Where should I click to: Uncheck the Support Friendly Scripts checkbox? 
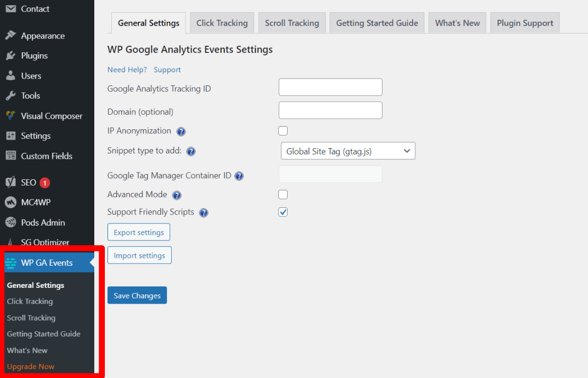click(283, 212)
